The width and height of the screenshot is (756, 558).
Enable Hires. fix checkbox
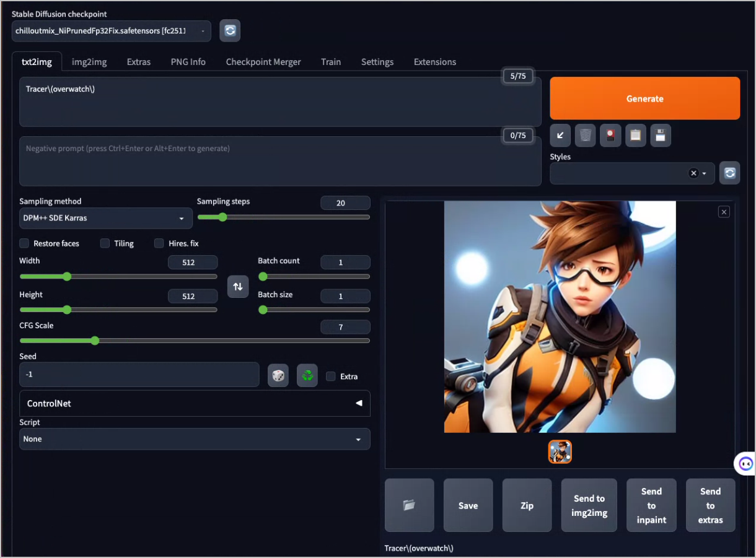click(159, 243)
